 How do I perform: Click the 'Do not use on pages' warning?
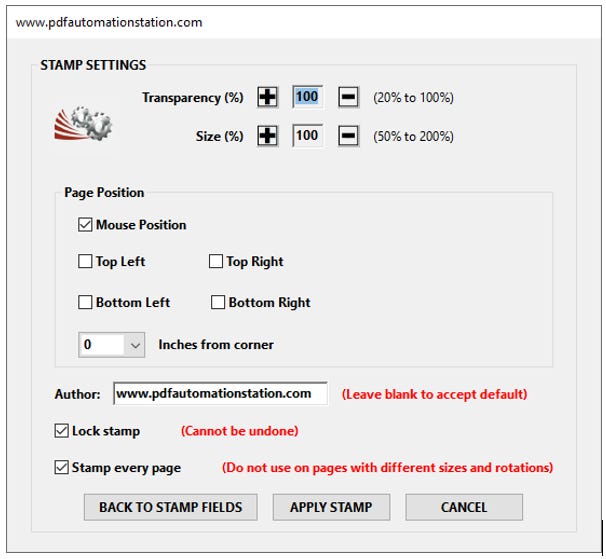387,468
